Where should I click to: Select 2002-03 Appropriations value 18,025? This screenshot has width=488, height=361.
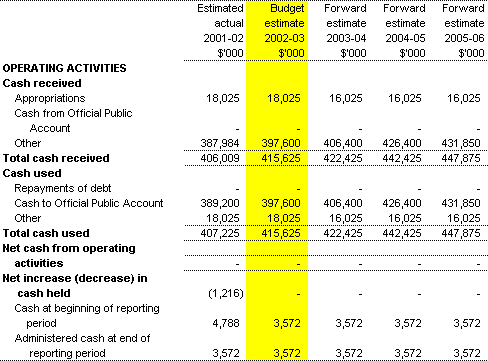pos(284,98)
